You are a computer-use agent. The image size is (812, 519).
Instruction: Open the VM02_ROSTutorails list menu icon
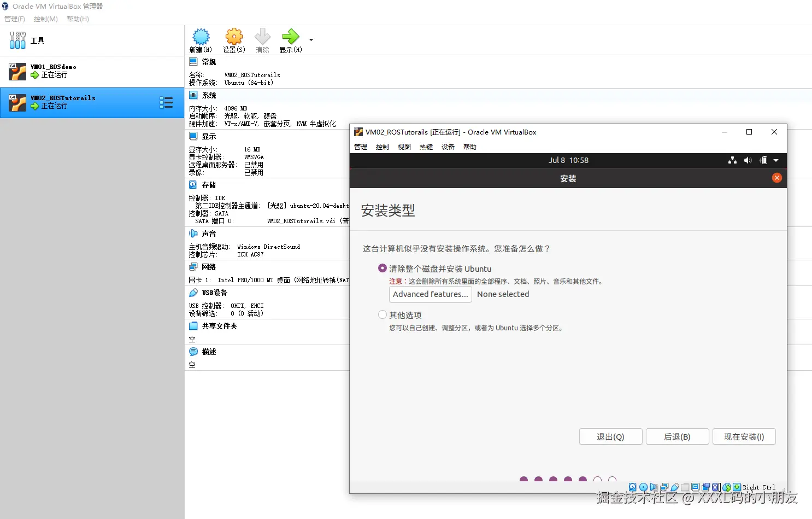[166, 102]
